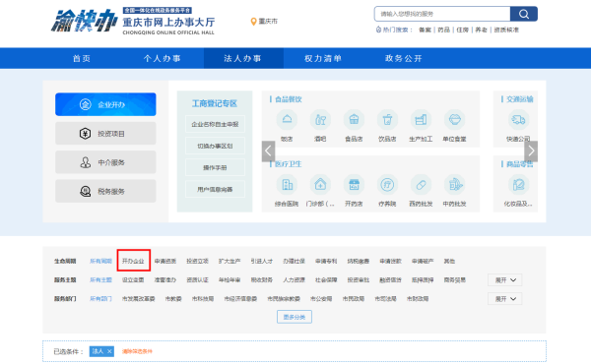The height and width of the screenshot is (364, 591).
Task: Select the 门诊部 clinic house icon
Action: point(320,184)
